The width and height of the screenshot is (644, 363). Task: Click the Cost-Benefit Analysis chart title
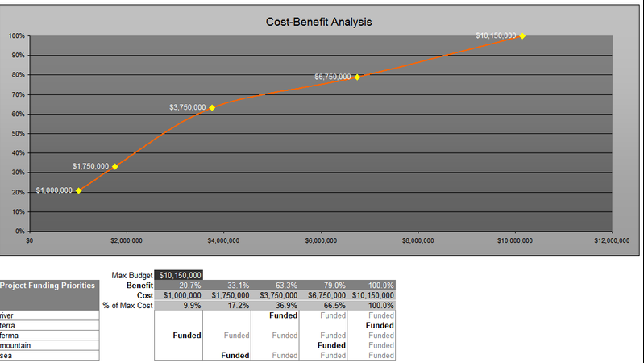coord(318,22)
